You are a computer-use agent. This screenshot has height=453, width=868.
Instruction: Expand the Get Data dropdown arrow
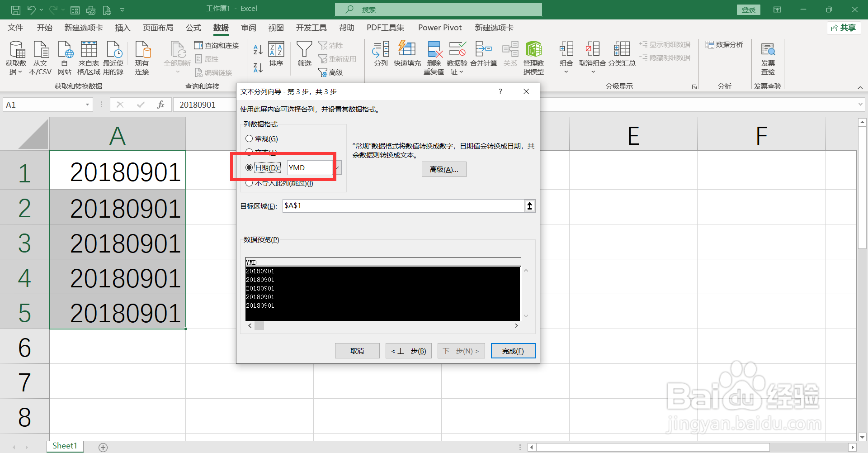[x=20, y=72]
